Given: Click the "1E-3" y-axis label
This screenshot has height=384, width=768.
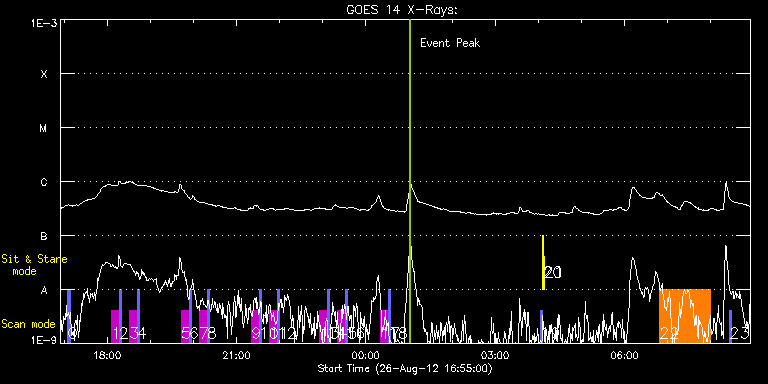Looking at the screenshot, I should tap(44, 23).
